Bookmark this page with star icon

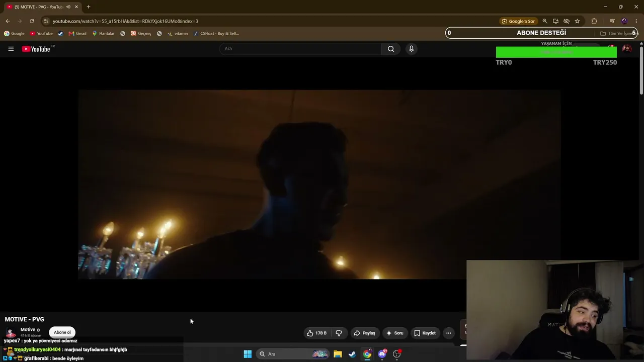577,21
